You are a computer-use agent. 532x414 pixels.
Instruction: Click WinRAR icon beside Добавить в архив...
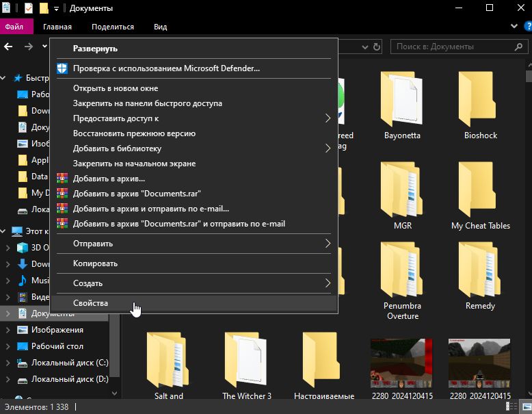pyautogui.click(x=62, y=179)
